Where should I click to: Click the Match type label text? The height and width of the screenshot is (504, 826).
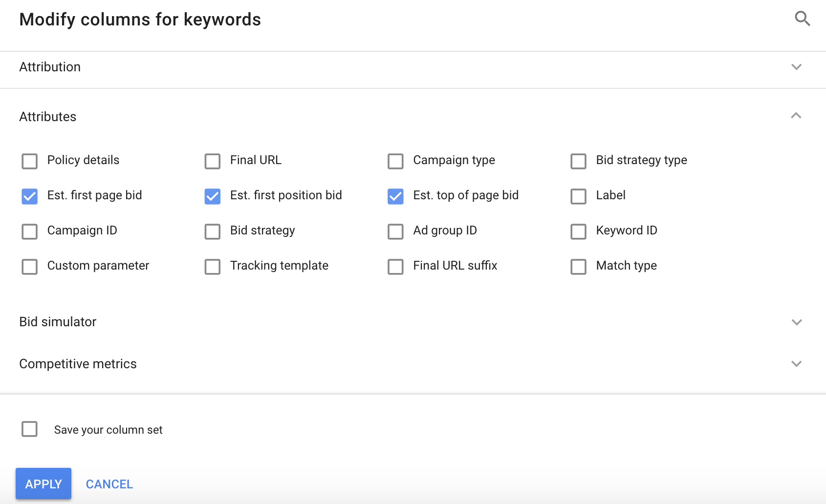626,266
